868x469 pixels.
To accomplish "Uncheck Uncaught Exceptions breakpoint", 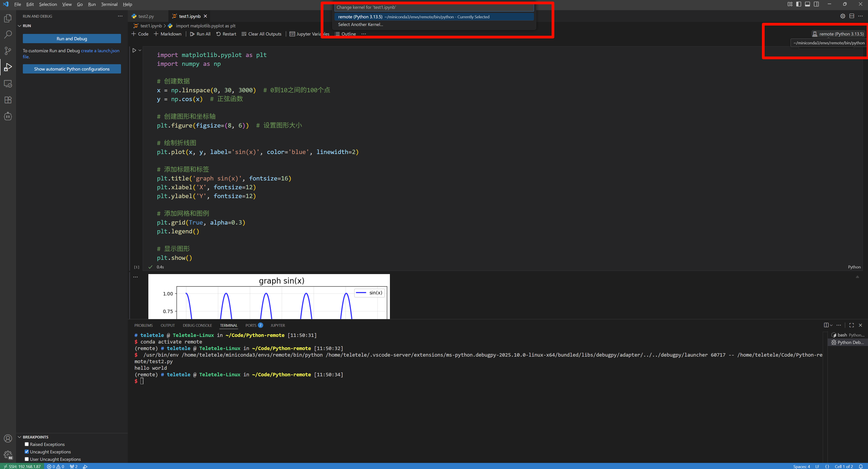I will click(x=27, y=452).
